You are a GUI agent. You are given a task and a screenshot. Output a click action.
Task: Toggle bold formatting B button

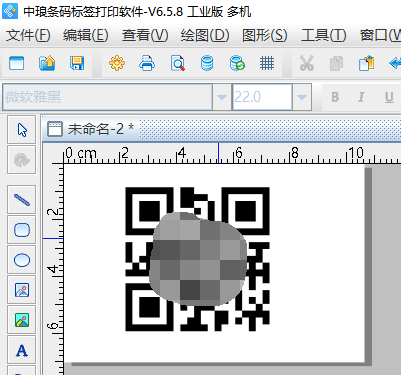pos(335,97)
